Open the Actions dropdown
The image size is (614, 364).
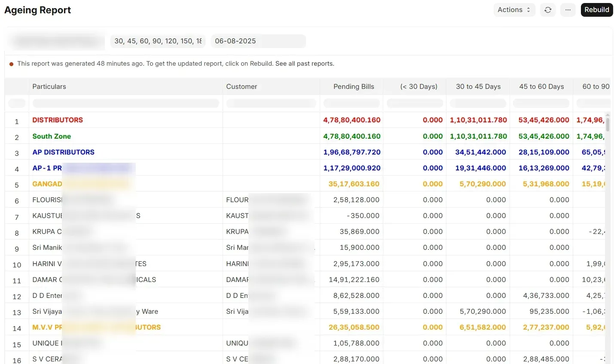(x=514, y=10)
